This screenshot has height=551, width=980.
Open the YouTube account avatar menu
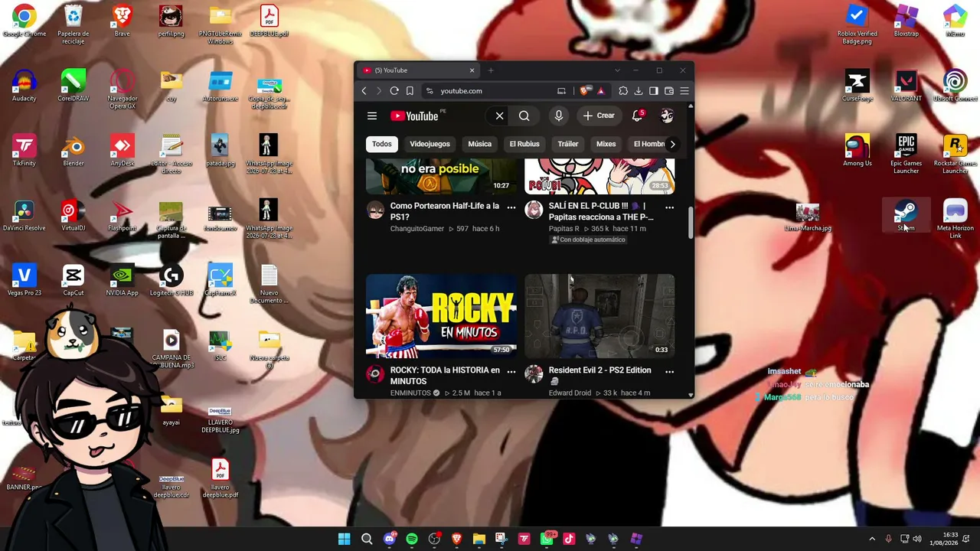(x=667, y=116)
